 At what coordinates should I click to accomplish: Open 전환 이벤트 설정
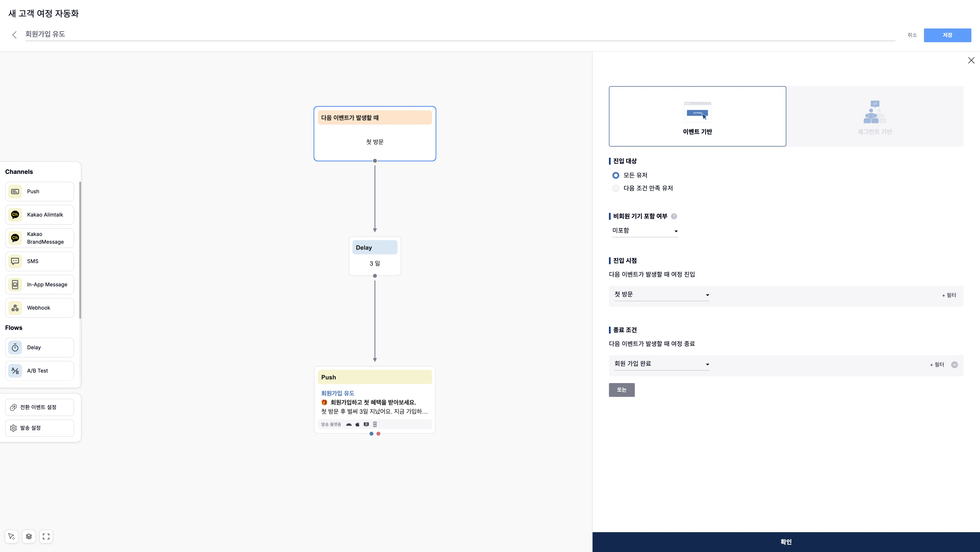pyautogui.click(x=40, y=407)
